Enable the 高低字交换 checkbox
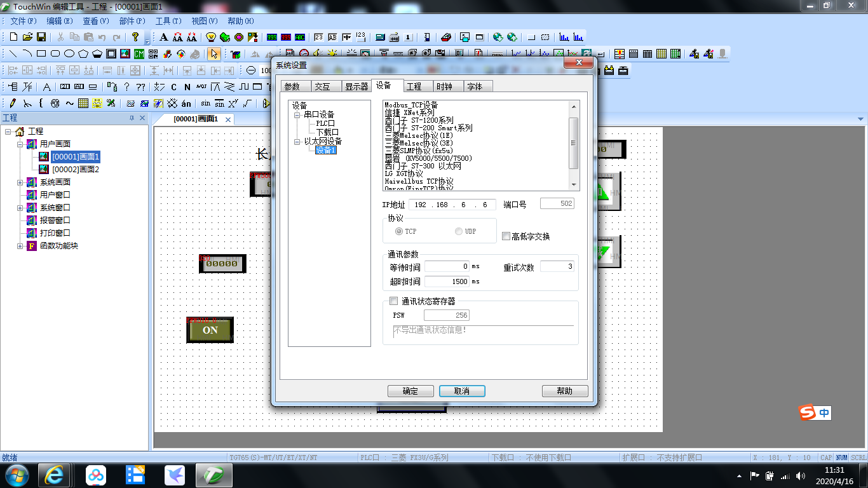This screenshot has width=868, height=488. (x=506, y=236)
